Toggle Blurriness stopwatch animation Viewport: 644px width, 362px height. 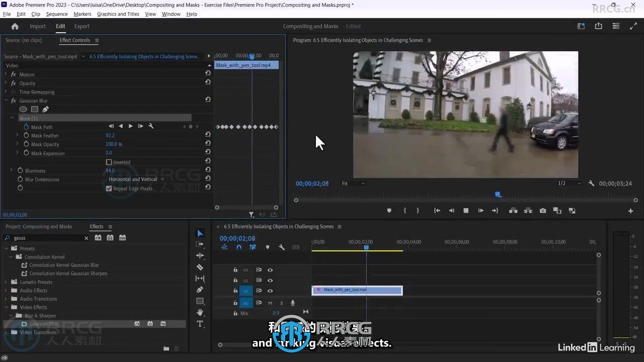[20, 170]
